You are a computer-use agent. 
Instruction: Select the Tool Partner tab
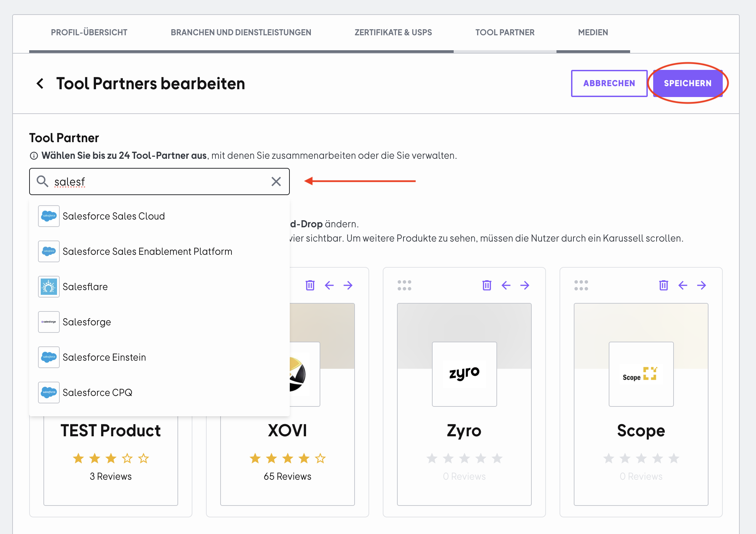(505, 33)
